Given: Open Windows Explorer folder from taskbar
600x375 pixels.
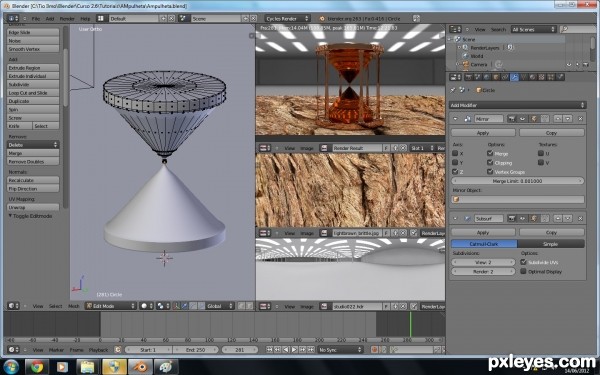Looking at the screenshot, I should point(88,367).
